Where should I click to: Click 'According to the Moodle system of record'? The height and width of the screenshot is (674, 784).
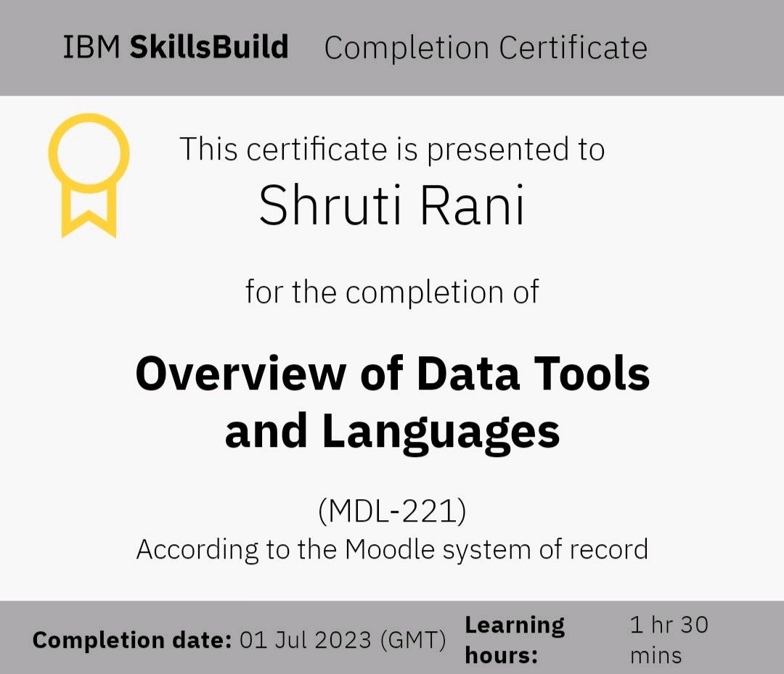(393, 550)
